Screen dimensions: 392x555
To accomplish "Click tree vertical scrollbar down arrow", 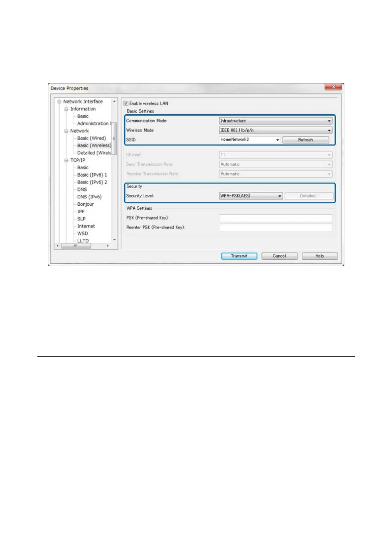I will 114,240.
